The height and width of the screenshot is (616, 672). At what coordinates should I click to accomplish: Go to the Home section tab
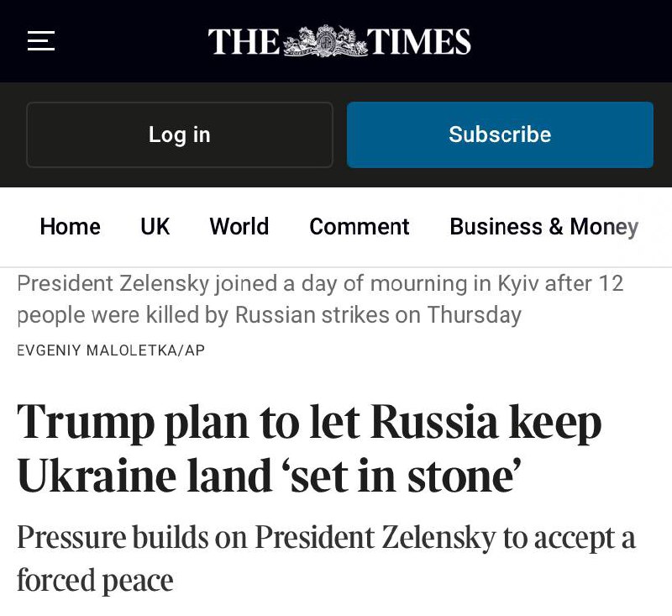pyautogui.click(x=70, y=227)
